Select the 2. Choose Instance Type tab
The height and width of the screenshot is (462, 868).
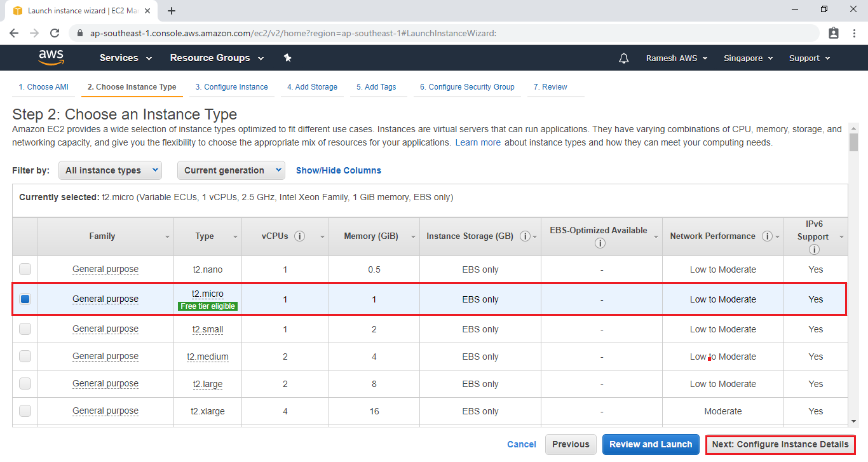click(x=132, y=87)
